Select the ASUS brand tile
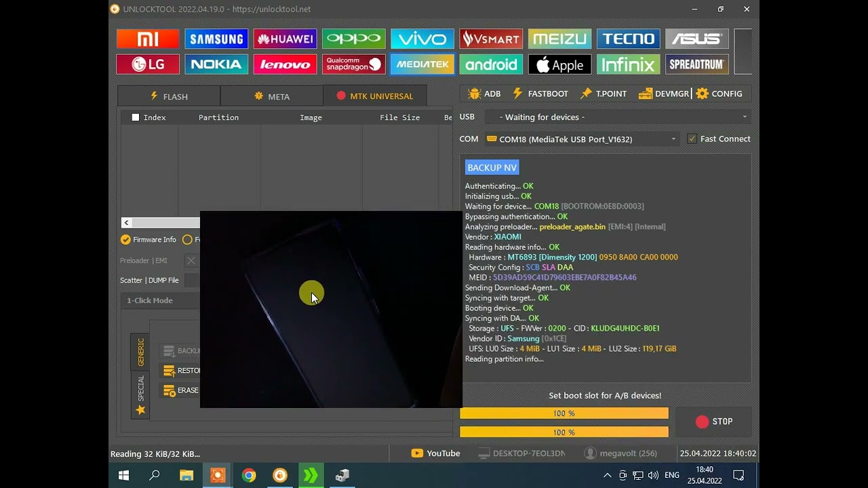Image resolution: width=868 pixels, height=488 pixels. click(697, 39)
